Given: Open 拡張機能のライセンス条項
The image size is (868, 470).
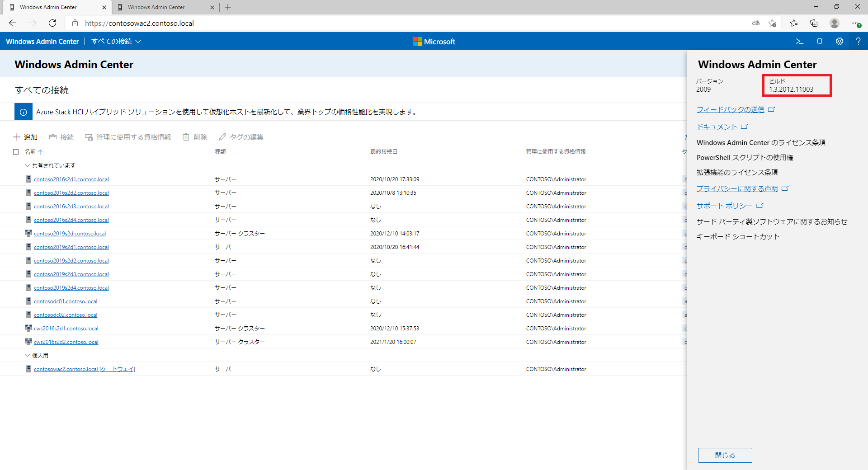Looking at the screenshot, I should tap(737, 173).
